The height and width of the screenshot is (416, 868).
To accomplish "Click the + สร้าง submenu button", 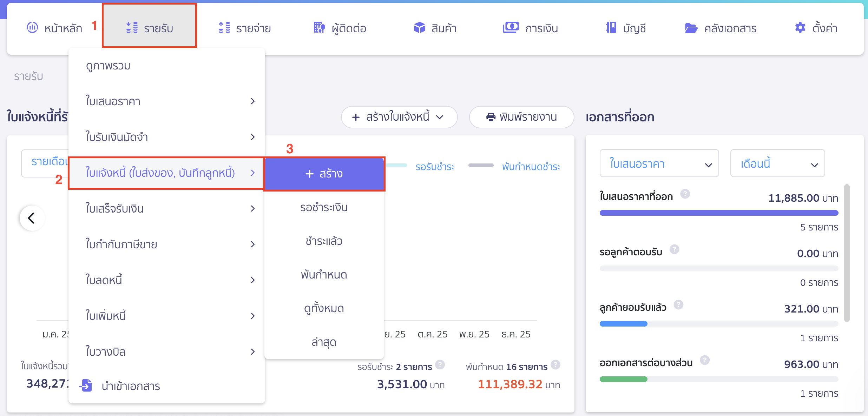I will [324, 174].
